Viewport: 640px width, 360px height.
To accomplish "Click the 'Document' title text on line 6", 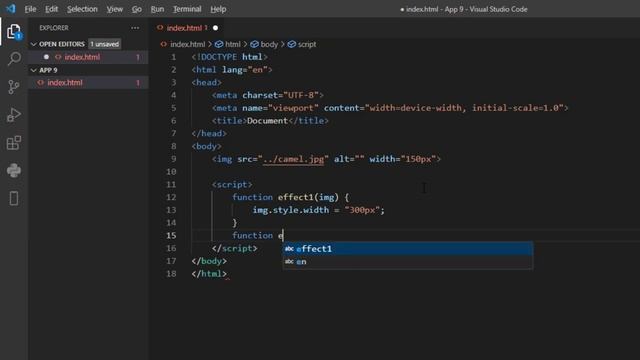I will coord(267,120).
